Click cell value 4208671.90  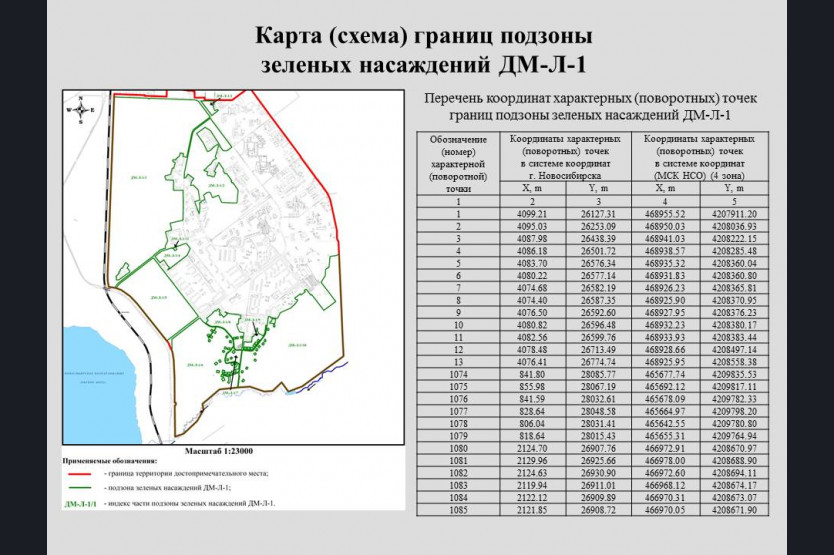pos(734,510)
